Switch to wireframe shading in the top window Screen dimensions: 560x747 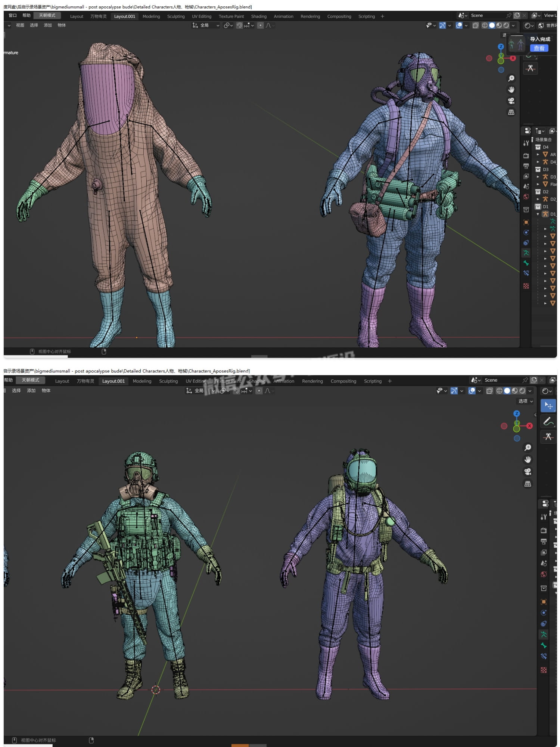tap(485, 25)
